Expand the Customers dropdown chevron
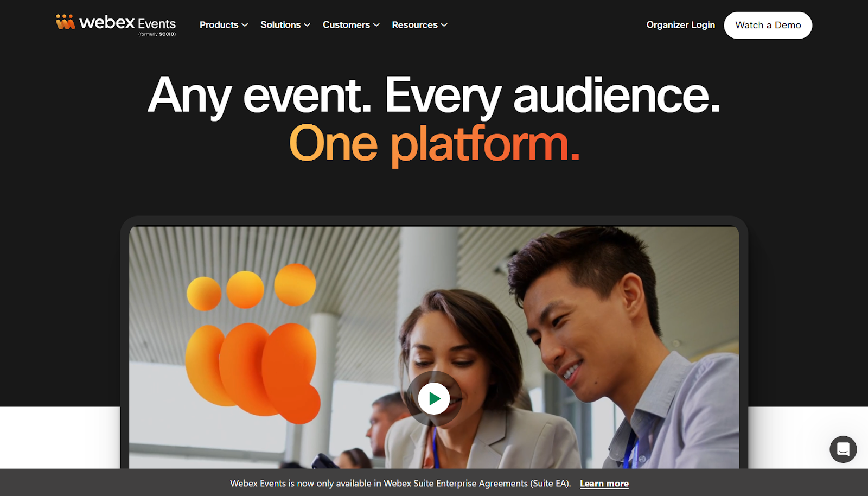 [x=375, y=25]
